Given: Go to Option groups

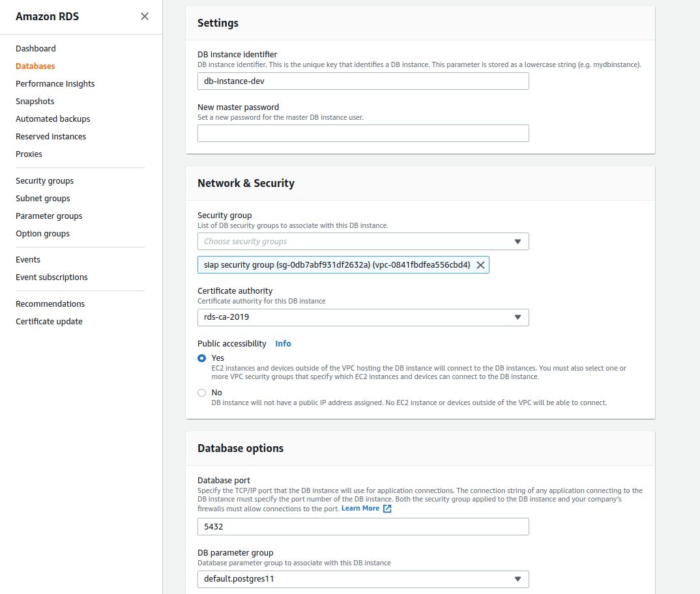Looking at the screenshot, I should click(x=42, y=234).
